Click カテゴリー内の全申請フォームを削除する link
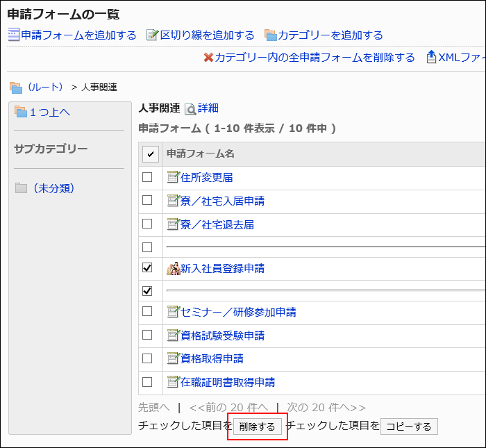Screen dimensions: 486x448 [x=315, y=58]
